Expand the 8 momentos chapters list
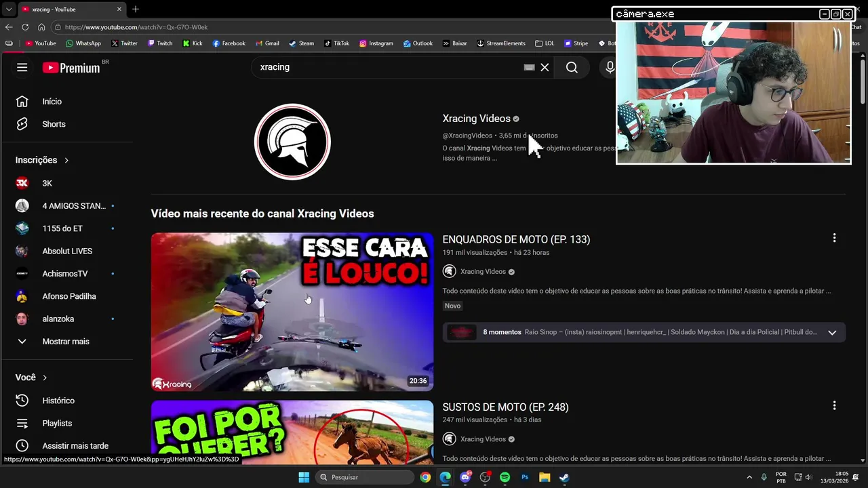Screen dimensions: 868x488 coord(832,332)
